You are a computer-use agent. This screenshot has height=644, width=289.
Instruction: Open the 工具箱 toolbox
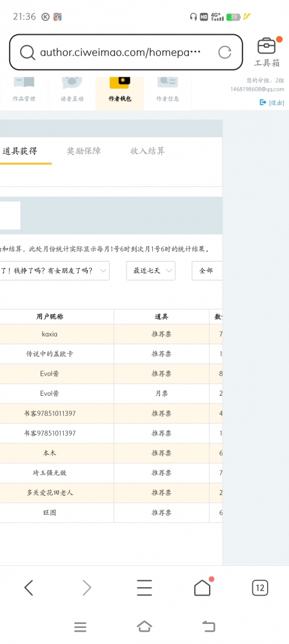pyautogui.click(x=267, y=52)
